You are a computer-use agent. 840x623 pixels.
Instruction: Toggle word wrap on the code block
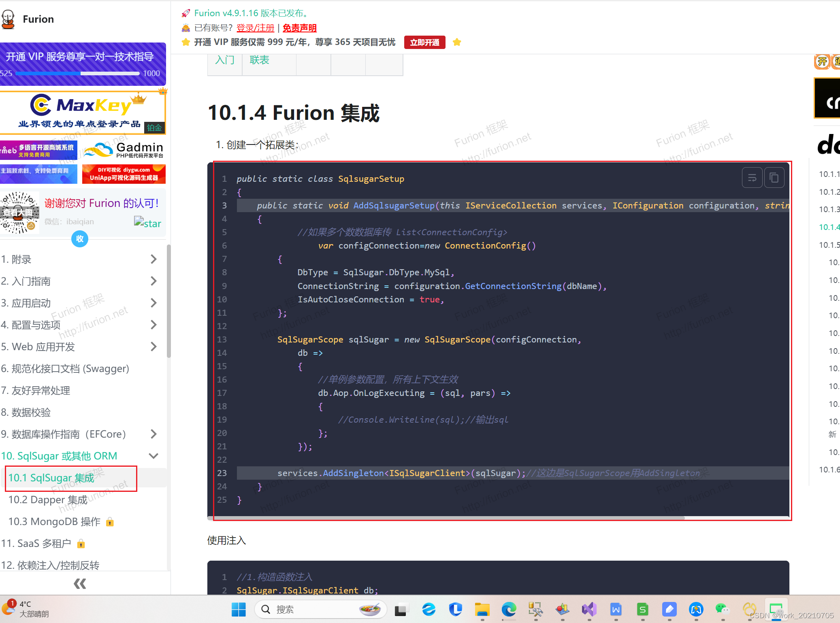tap(752, 177)
